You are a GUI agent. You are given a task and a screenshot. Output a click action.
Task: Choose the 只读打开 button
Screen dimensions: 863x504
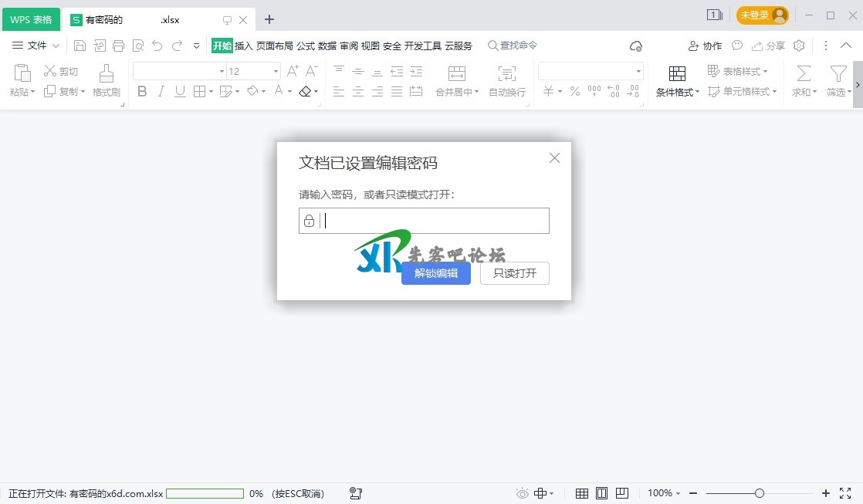(x=514, y=273)
